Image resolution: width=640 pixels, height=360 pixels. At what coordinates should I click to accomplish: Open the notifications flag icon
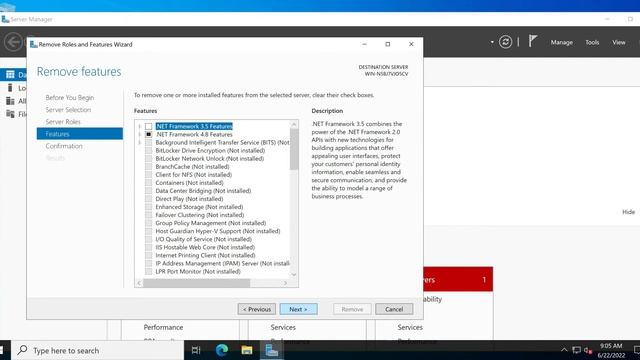[533, 41]
